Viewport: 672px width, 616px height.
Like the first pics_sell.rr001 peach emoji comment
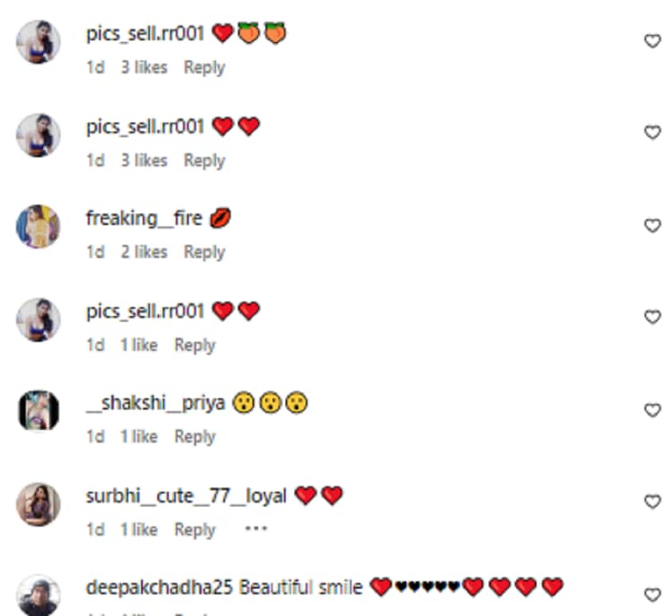[652, 41]
